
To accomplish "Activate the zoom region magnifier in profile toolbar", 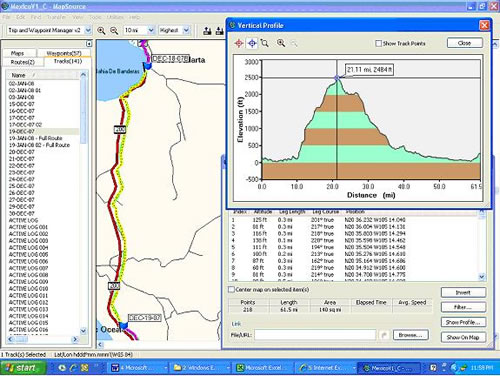I will [x=265, y=43].
